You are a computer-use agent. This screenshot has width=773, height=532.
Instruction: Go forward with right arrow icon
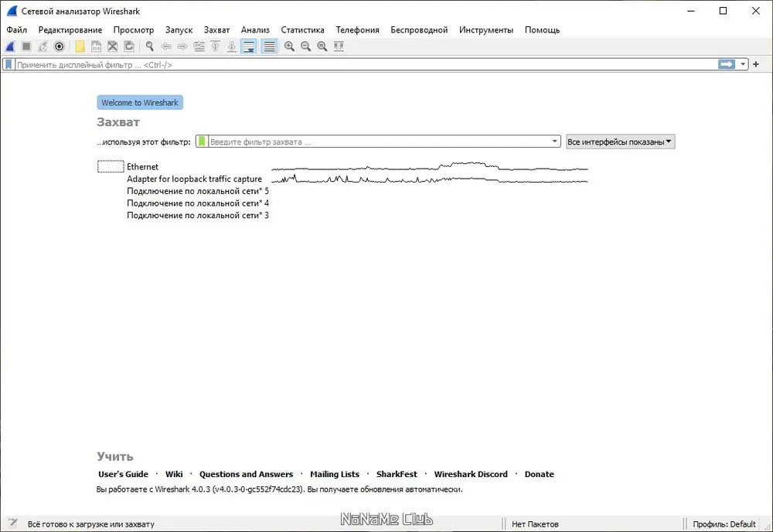pyautogui.click(x=182, y=46)
